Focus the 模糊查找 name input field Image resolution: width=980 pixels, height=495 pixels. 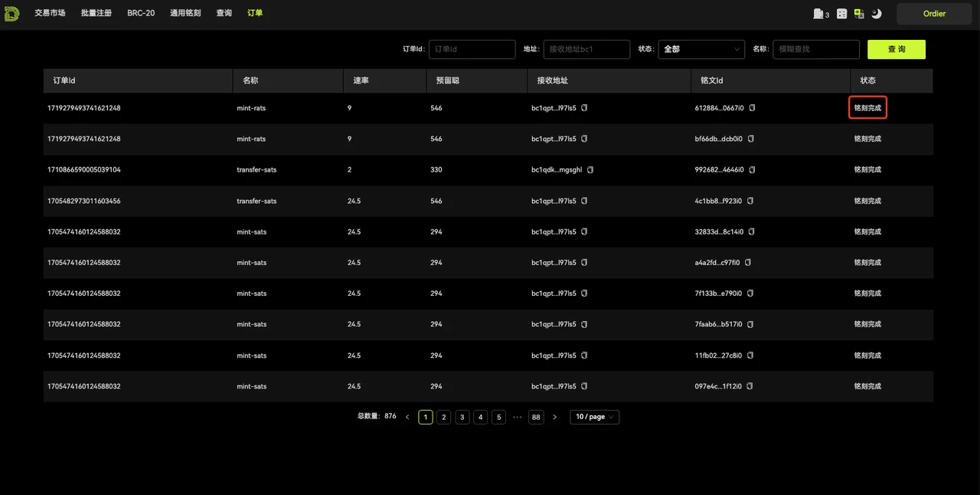(816, 49)
